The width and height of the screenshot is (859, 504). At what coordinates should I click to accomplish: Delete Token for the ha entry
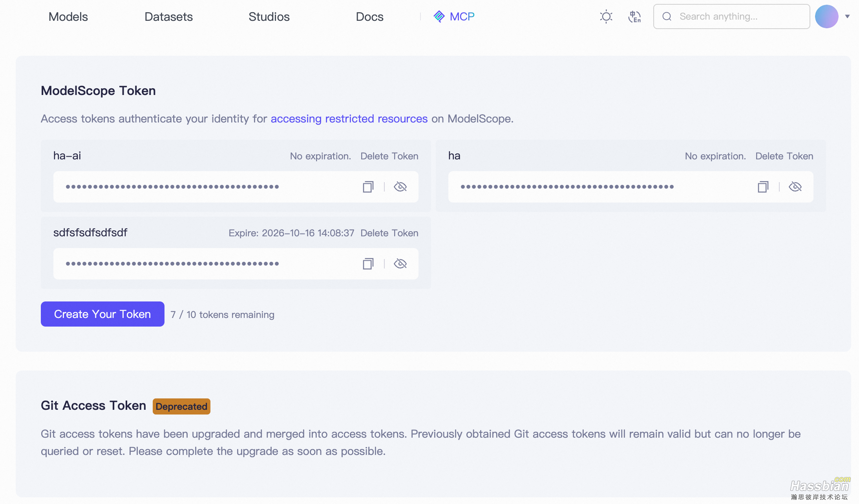(x=784, y=156)
